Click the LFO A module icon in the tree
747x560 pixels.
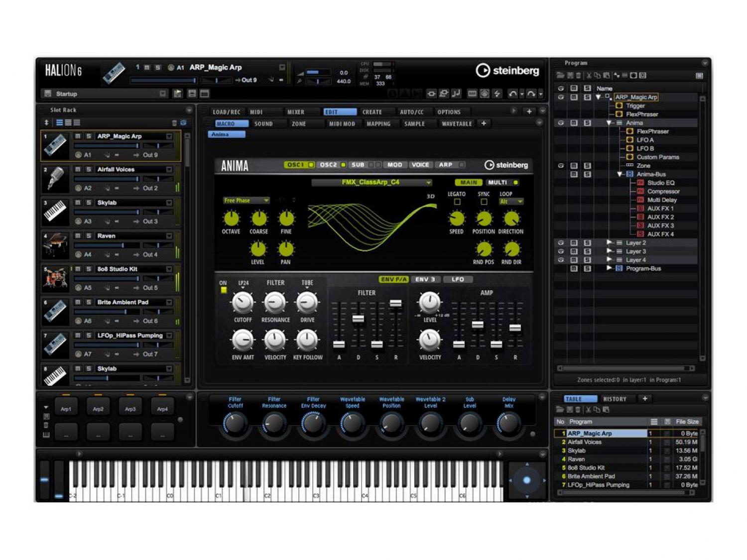(629, 140)
